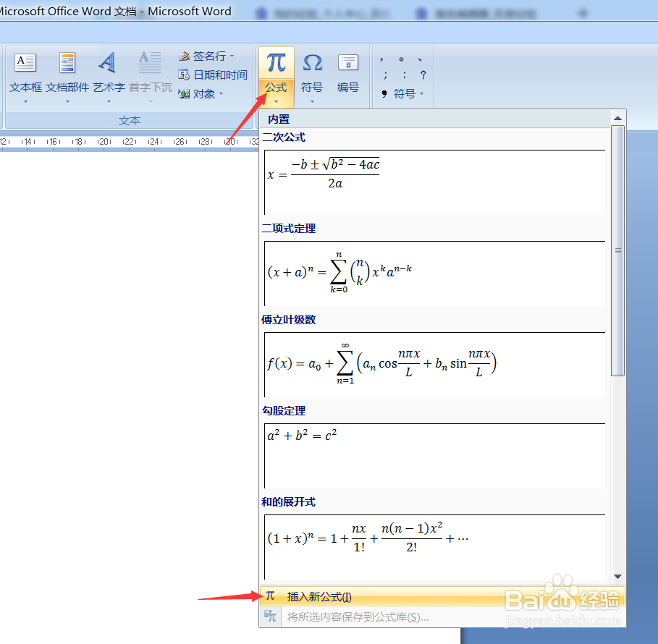Expand the 文档部件 dropdown arrow
658x644 pixels.
(x=67, y=101)
